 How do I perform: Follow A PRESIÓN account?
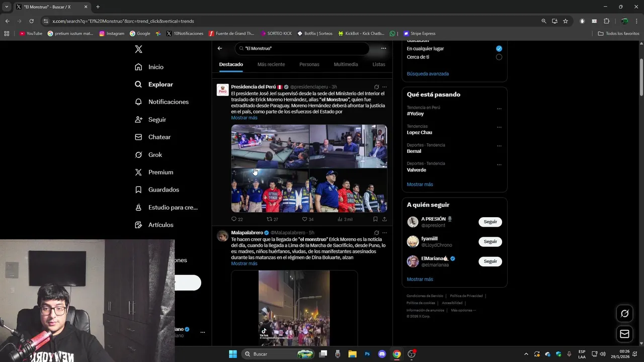(490, 222)
